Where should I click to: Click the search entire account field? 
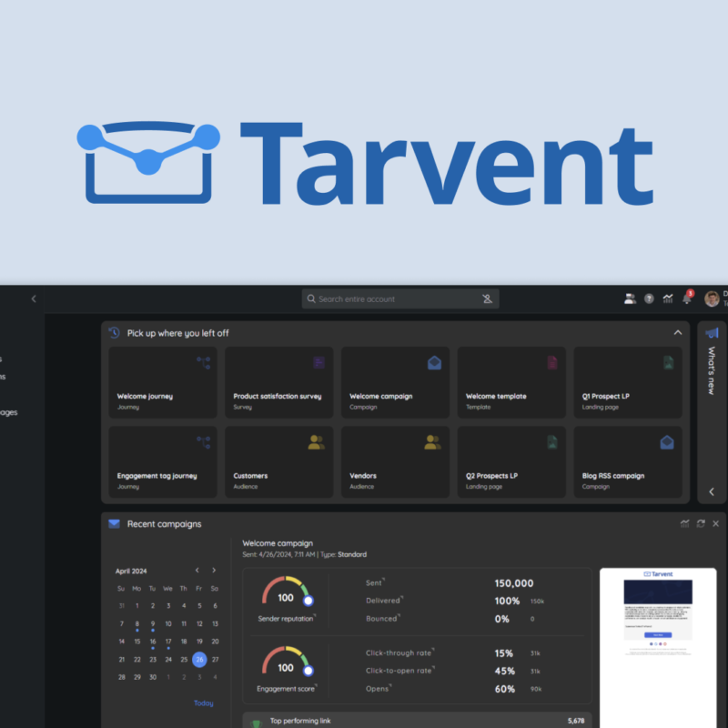(400, 299)
